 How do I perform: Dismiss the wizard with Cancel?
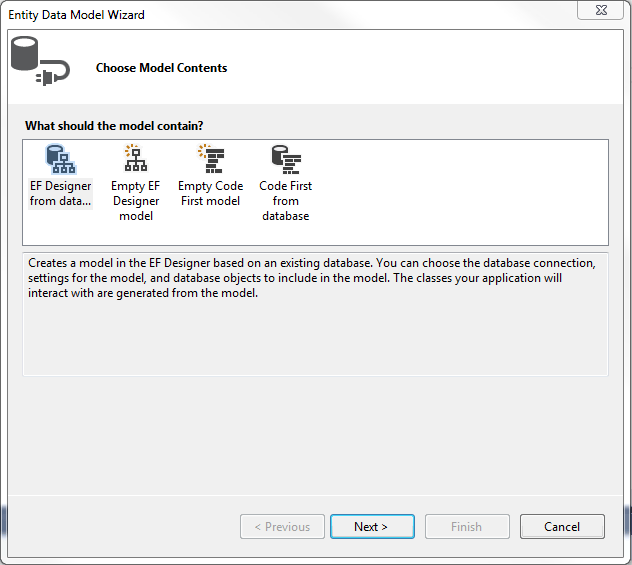562,526
